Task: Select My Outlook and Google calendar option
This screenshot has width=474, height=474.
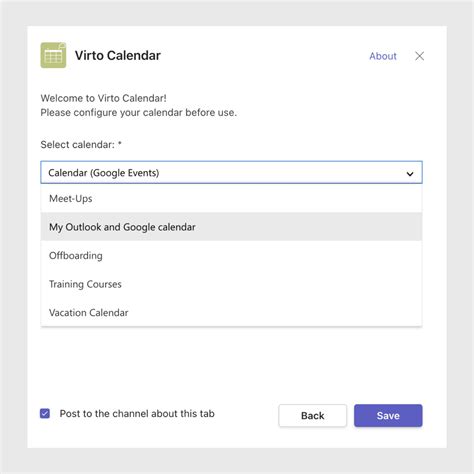Action: 231,227
